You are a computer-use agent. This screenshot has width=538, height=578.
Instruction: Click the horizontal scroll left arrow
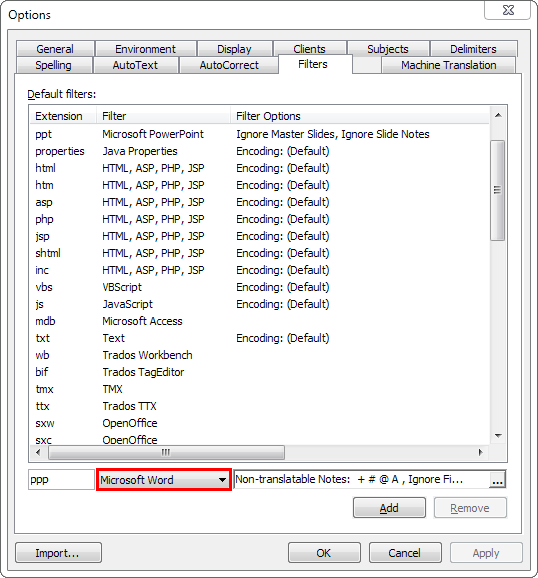tap(38, 452)
